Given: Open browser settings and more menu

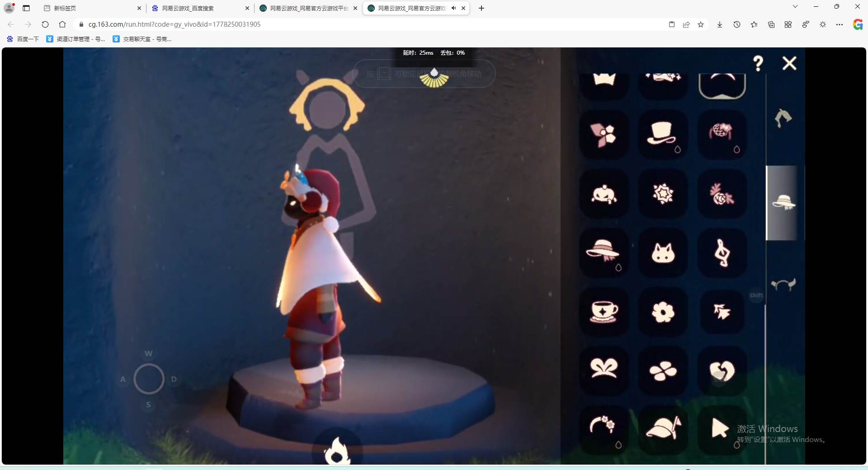Looking at the screenshot, I should [840, 24].
